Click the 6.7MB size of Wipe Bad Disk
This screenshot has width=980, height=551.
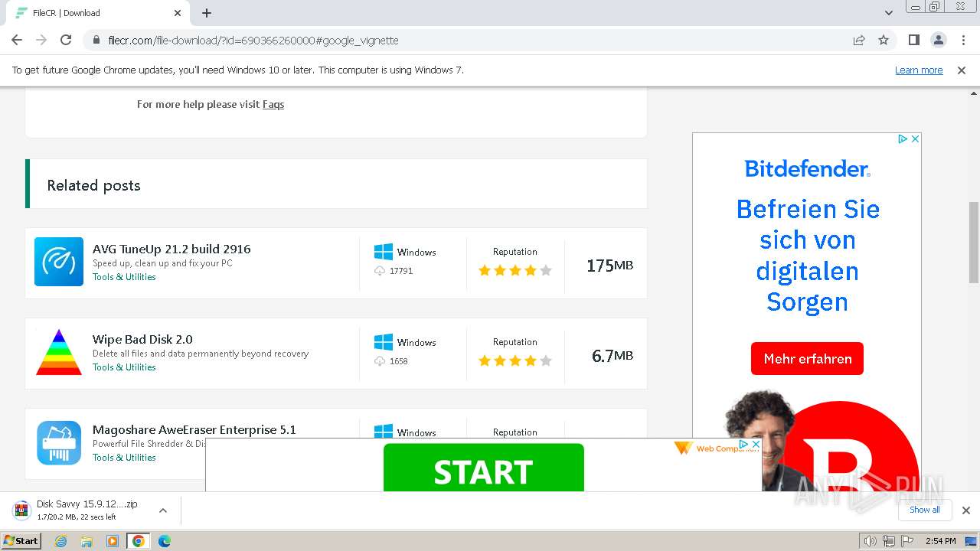pyautogui.click(x=612, y=356)
